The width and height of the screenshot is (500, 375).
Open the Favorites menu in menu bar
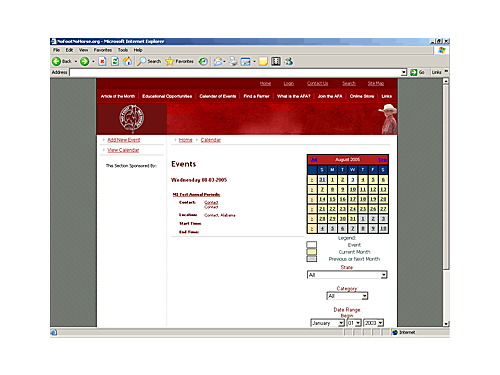[103, 50]
